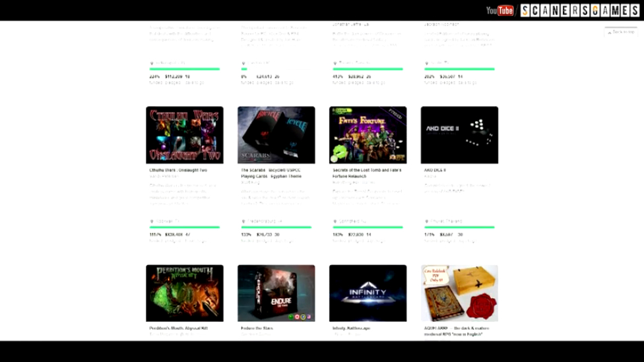Click the location pin under The Scarabs card

pyautogui.click(x=243, y=222)
